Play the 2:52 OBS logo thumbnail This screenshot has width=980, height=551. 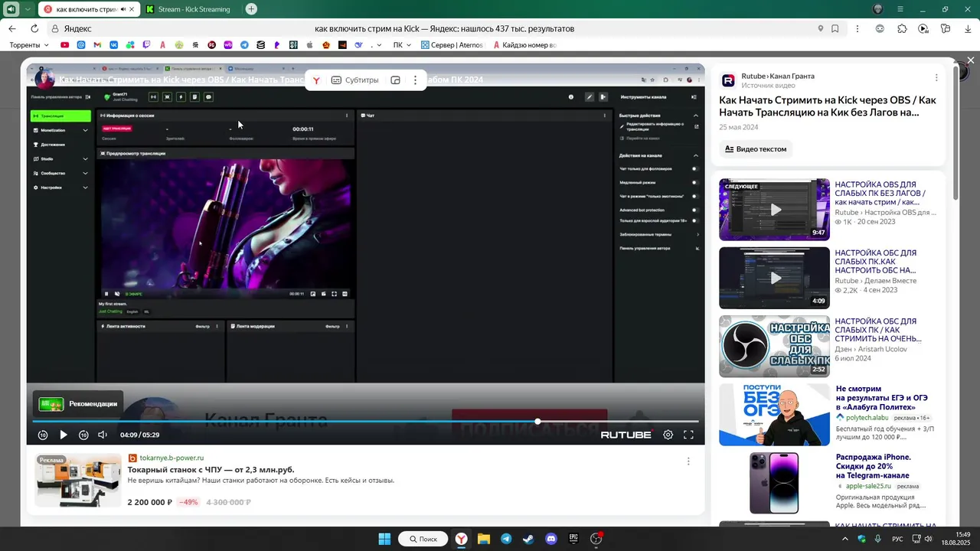tap(774, 346)
